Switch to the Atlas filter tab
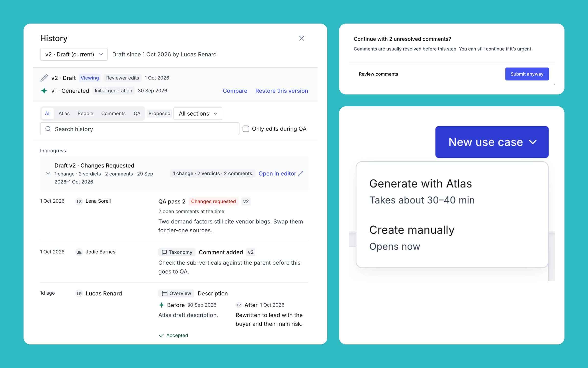 (64, 114)
